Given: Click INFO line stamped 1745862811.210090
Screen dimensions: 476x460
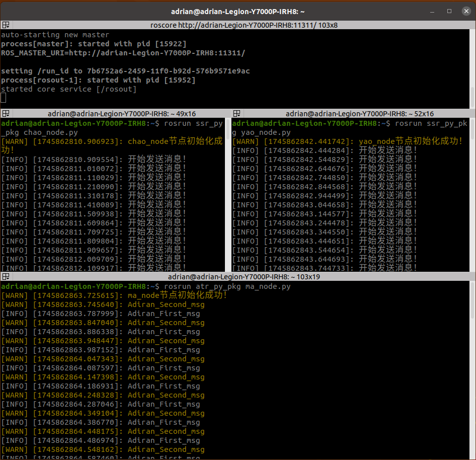Looking at the screenshot, I should pos(94,187).
